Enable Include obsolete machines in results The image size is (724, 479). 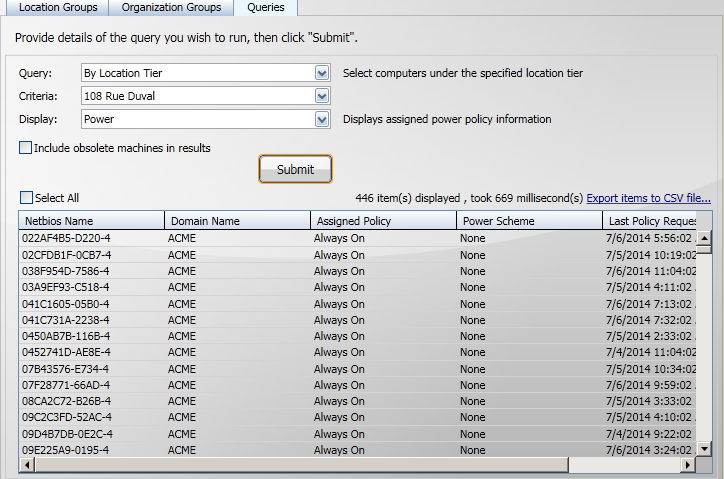[26, 148]
